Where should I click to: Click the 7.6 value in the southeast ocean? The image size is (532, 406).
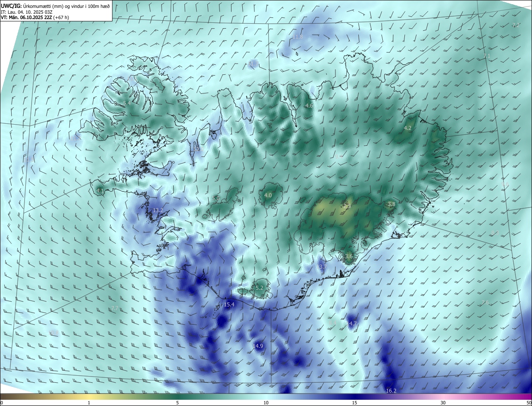pos(485,302)
